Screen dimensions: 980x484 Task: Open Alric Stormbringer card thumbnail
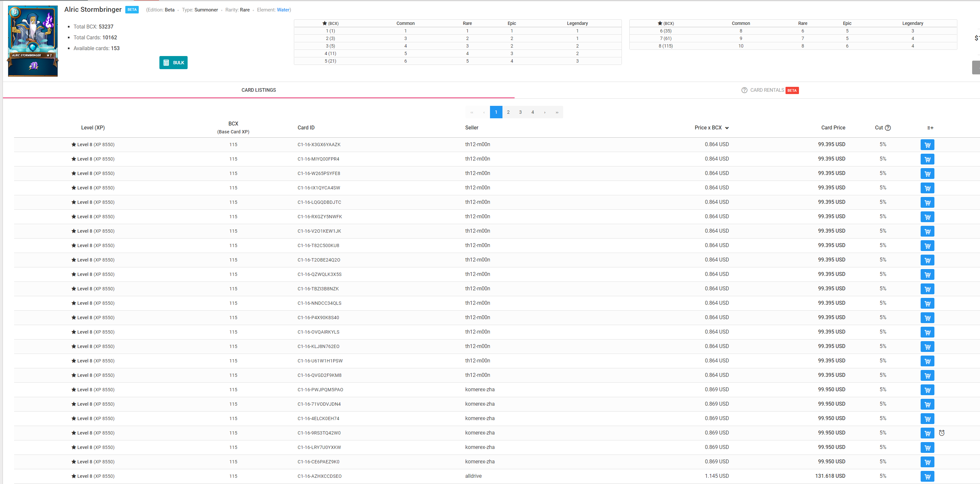pos(33,41)
